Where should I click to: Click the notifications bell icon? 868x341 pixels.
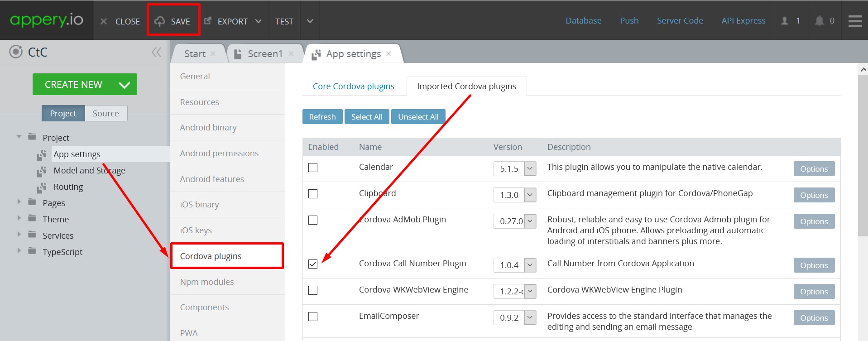pyautogui.click(x=820, y=21)
